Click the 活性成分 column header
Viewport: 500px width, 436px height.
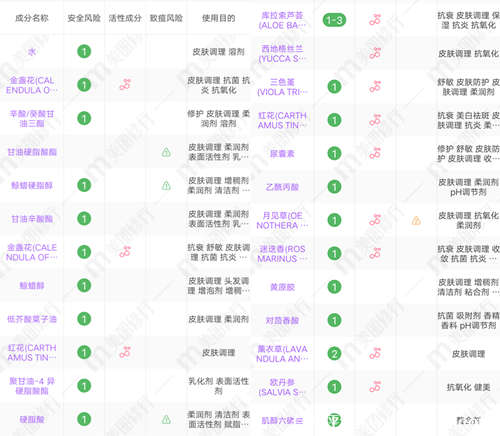(125, 18)
